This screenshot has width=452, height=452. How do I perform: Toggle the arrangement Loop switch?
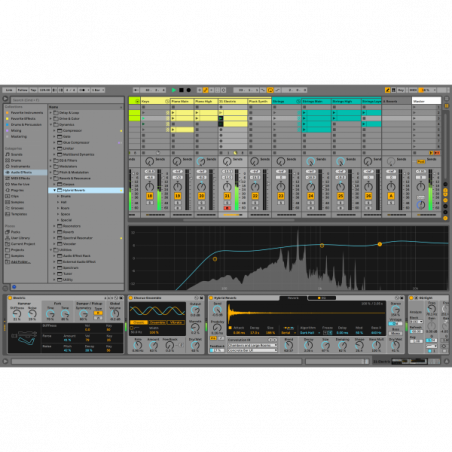(x=270, y=90)
